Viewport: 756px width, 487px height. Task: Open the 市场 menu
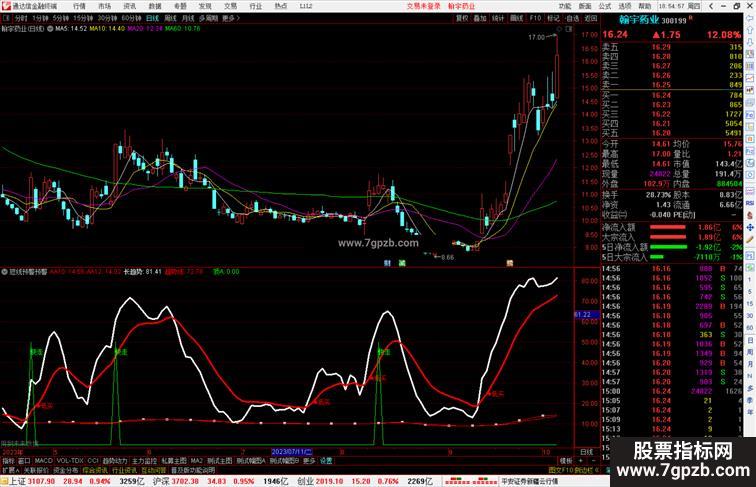coord(104,6)
